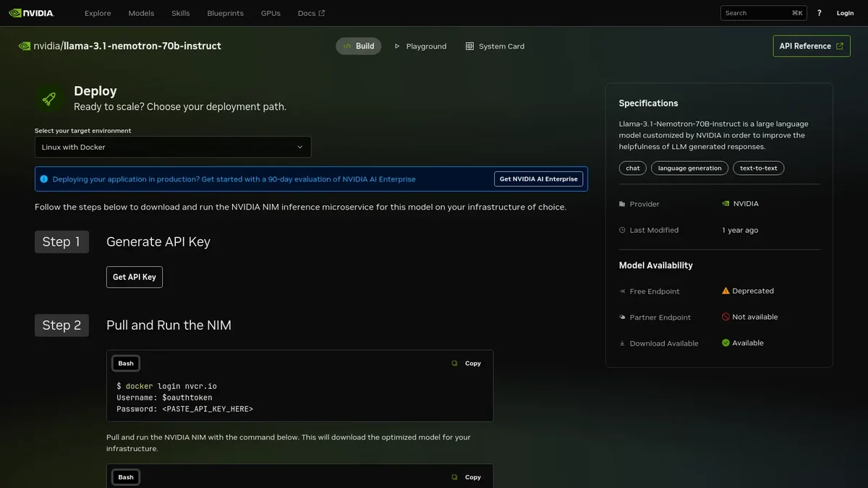Click the NVIDIA provider logo in Specifications

pyautogui.click(x=726, y=204)
